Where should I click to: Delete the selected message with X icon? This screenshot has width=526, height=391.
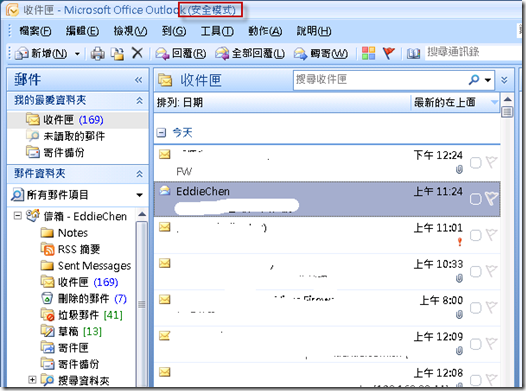click(137, 53)
